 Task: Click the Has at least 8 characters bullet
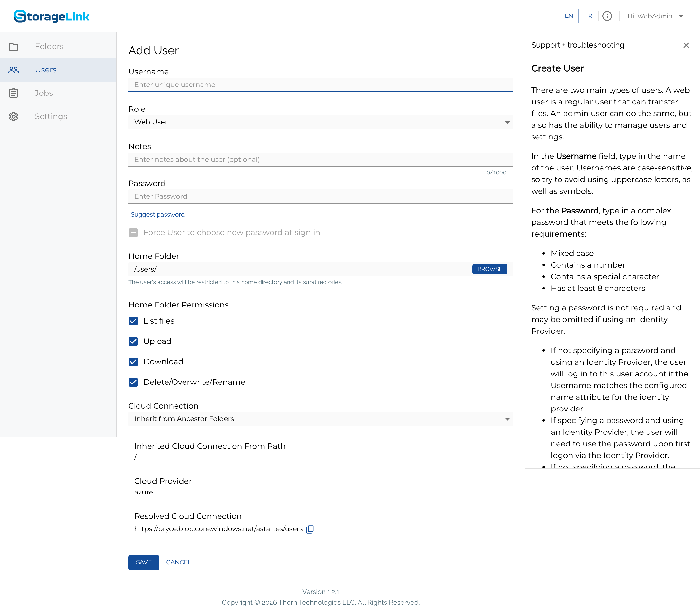click(598, 288)
